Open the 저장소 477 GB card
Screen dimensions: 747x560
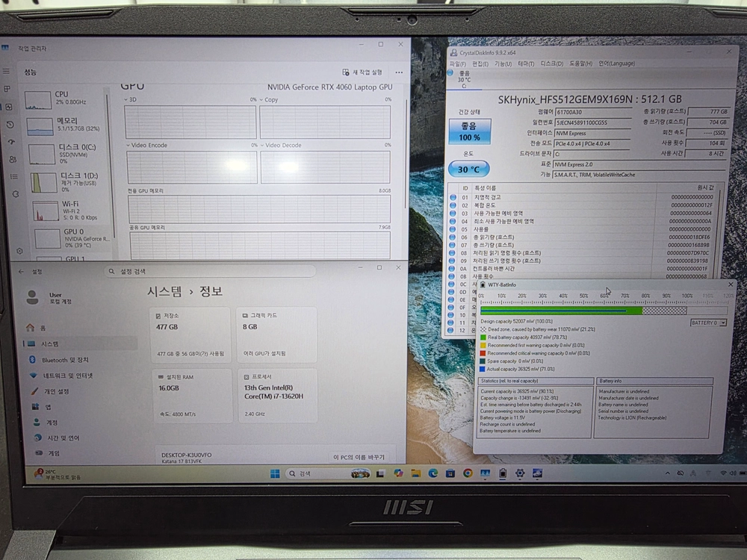pyautogui.click(x=190, y=335)
